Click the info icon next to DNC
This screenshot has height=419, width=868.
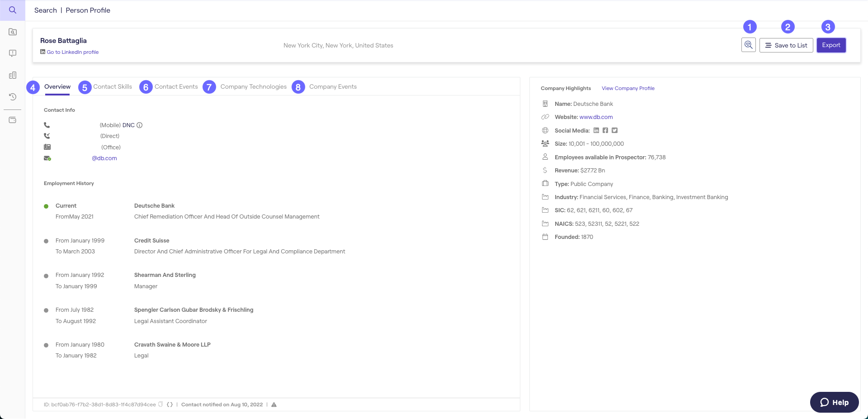pos(140,125)
